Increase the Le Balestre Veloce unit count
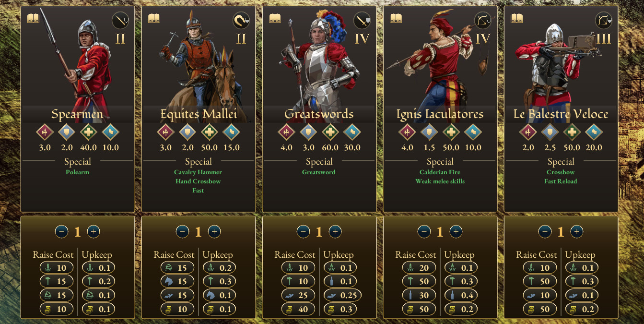 (x=577, y=232)
